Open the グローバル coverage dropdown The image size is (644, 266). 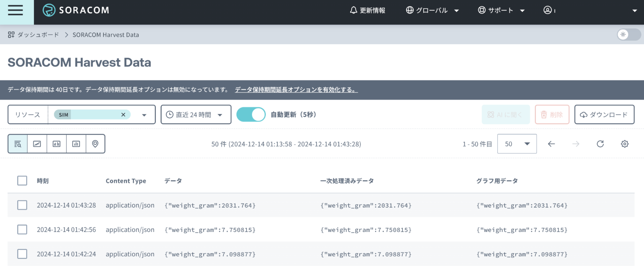tap(432, 10)
